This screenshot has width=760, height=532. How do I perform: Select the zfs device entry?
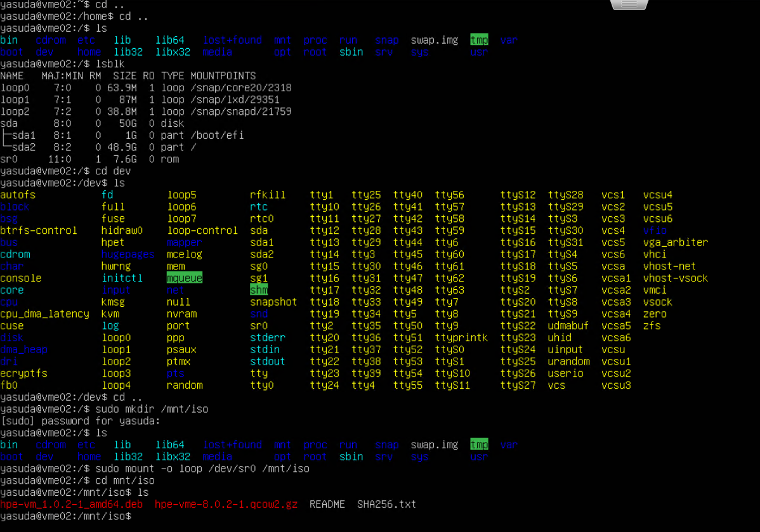tap(652, 325)
